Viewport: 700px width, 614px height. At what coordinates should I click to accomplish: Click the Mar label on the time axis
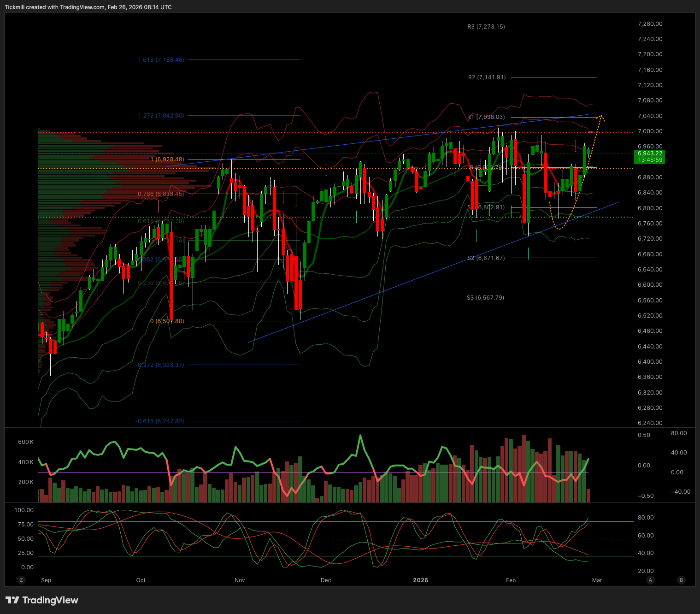(x=597, y=580)
